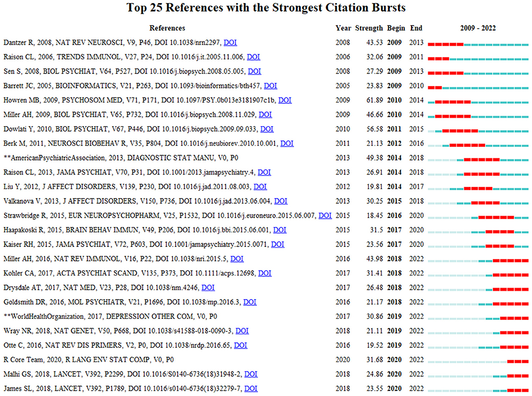This screenshot has height=396, width=532.
Task: Open the DOI link for Wray NR, 2018
Action: [242, 331]
